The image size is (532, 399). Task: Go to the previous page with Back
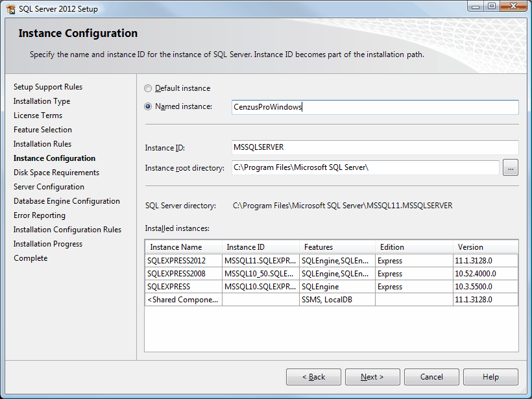pos(313,377)
